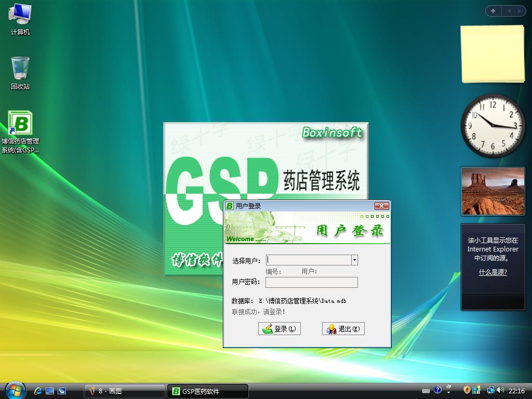
Task: Click the security shield tray icon
Action: (x=467, y=390)
